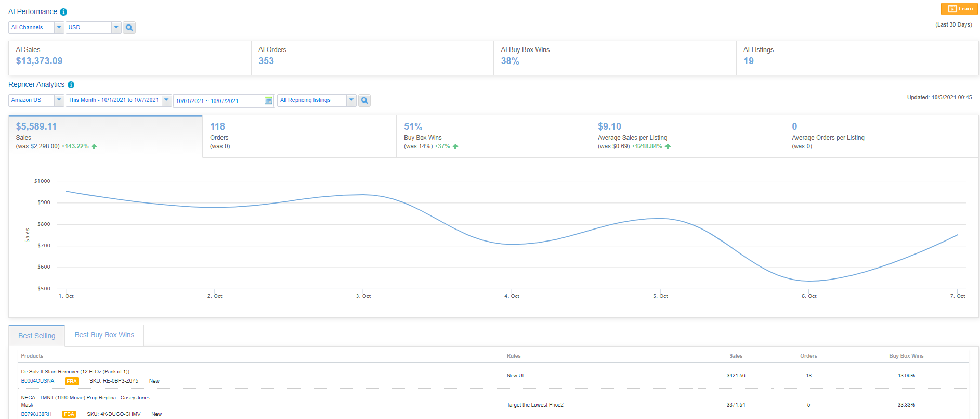Click the 3. Oct chart axis label
Image resolution: width=980 pixels, height=419 pixels.
[363, 296]
